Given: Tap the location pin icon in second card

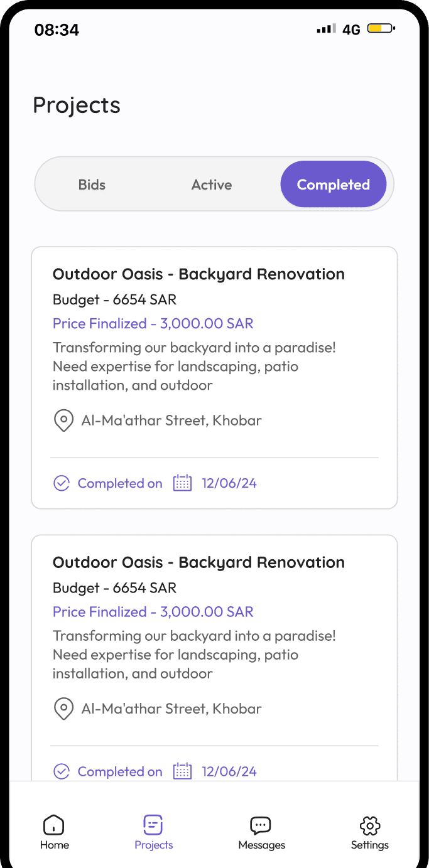Looking at the screenshot, I should pyautogui.click(x=63, y=709).
